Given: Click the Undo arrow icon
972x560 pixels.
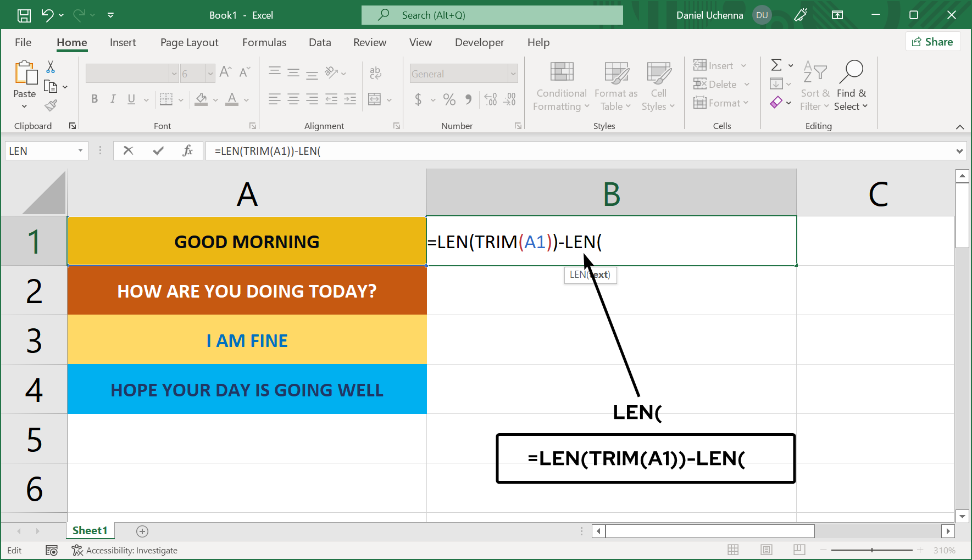Looking at the screenshot, I should pos(47,15).
